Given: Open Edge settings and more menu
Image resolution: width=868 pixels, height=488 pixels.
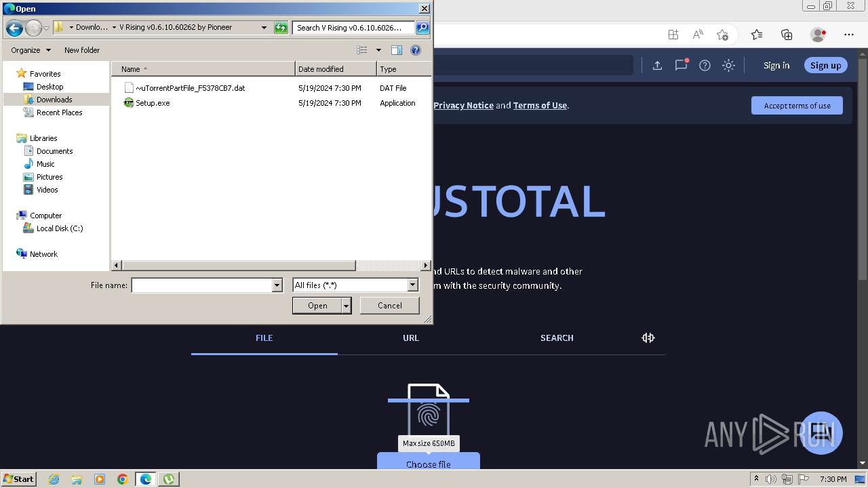Looking at the screenshot, I should (849, 35).
